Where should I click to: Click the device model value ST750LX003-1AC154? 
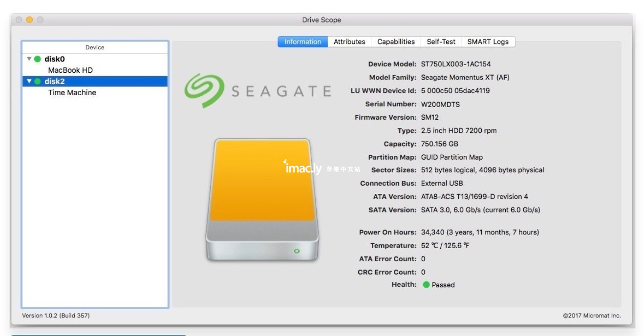(x=456, y=64)
